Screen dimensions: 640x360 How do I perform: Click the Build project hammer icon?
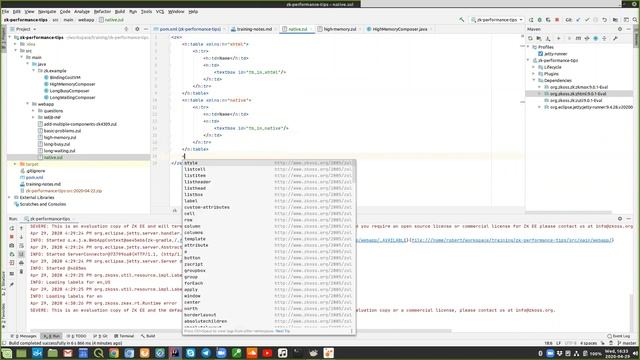point(462,20)
